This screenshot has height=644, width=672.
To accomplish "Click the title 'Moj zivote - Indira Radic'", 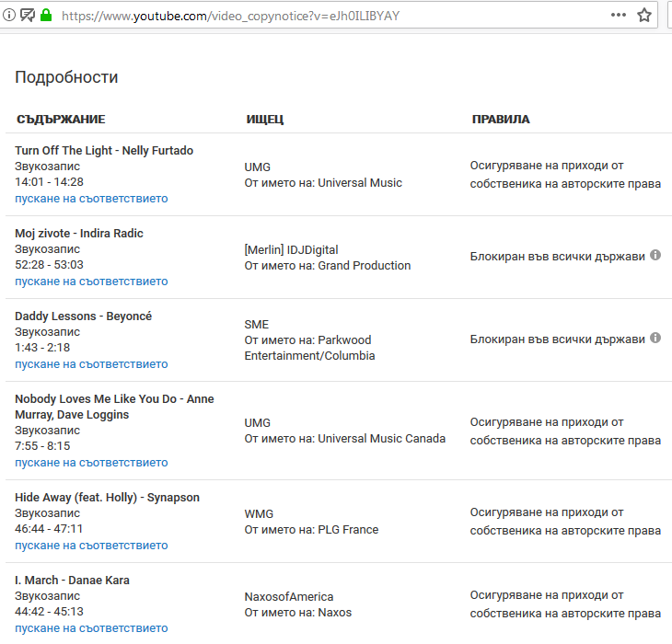I will tap(79, 234).
